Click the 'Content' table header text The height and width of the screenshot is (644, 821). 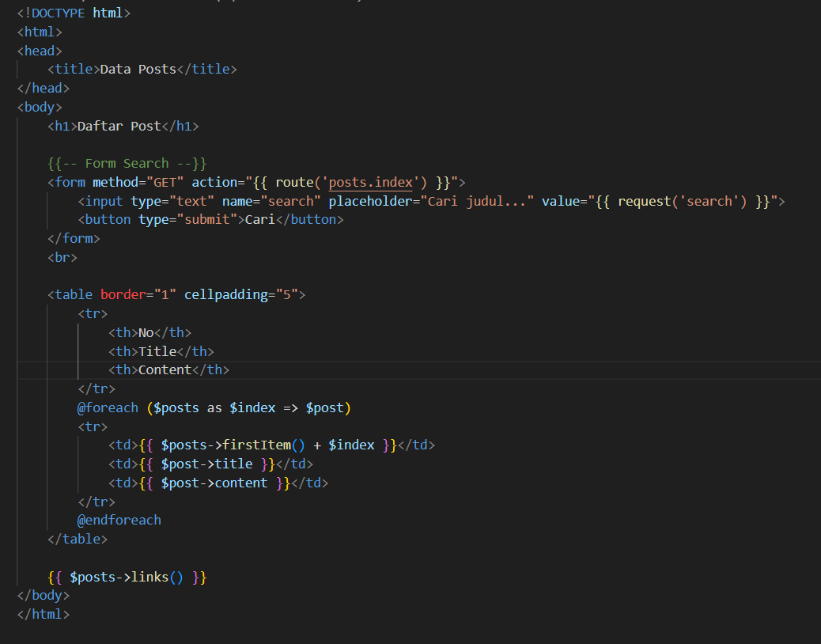(165, 370)
